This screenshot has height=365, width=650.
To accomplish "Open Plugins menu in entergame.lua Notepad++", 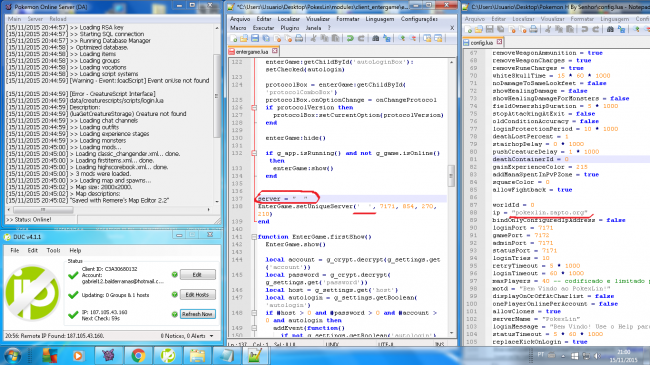I will tap(290, 28).
